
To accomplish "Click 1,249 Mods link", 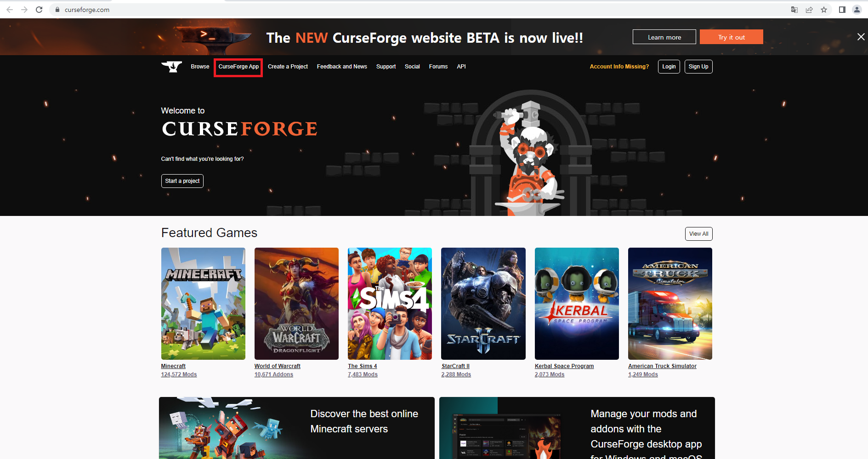I will point(643,374).
